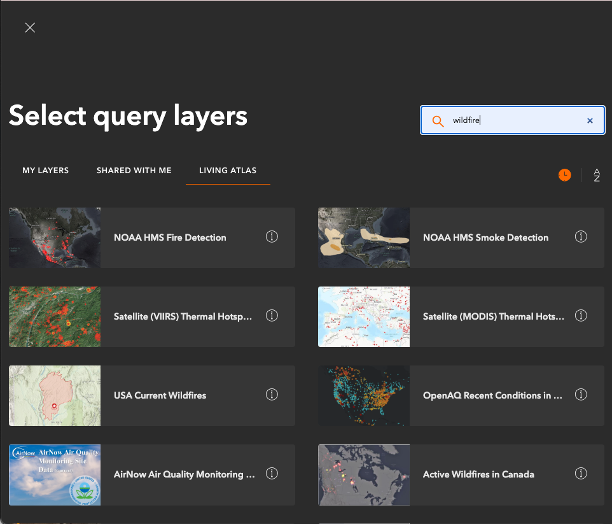Select NOAA HMS Smoke Detection thumbnail
612x524 pixels.
point(364,238)
